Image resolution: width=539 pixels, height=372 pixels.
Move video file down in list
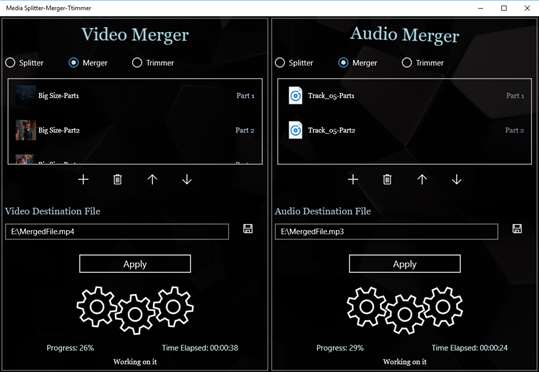[x=187, y=179]
